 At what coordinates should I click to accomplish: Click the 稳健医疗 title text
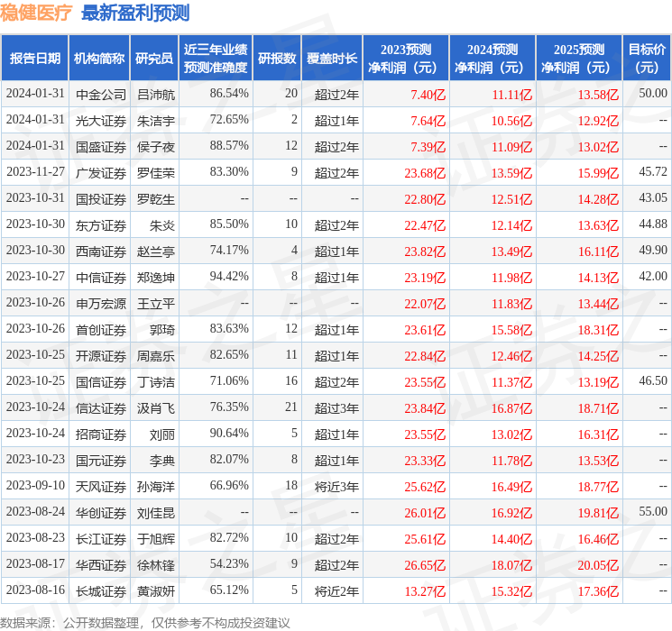pyautogui.click(x=36, y=13)
